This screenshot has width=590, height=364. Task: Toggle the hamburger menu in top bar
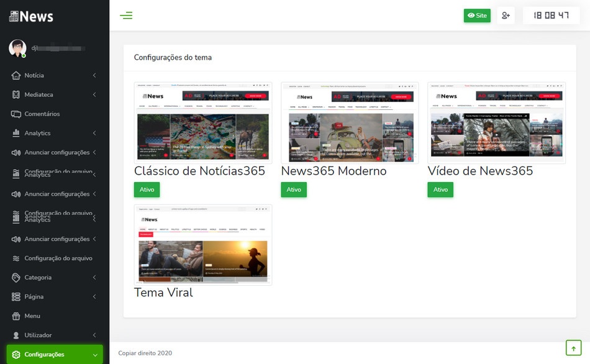(126, 15)
